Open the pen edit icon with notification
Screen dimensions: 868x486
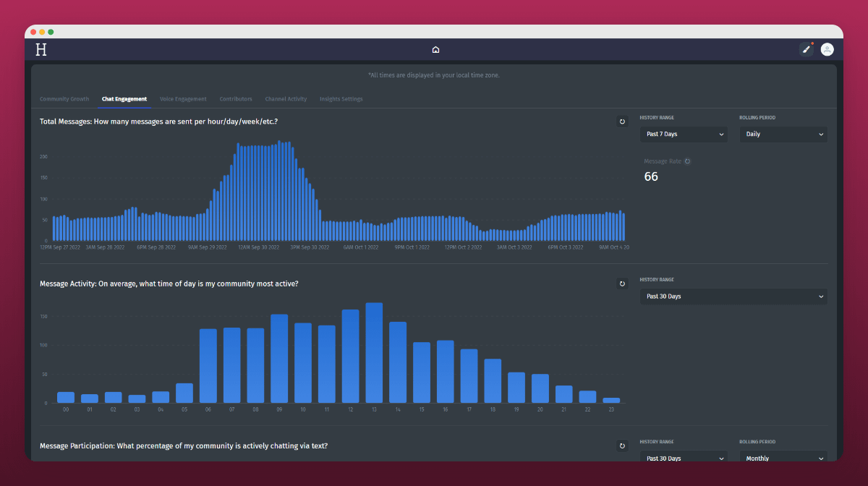806,49
